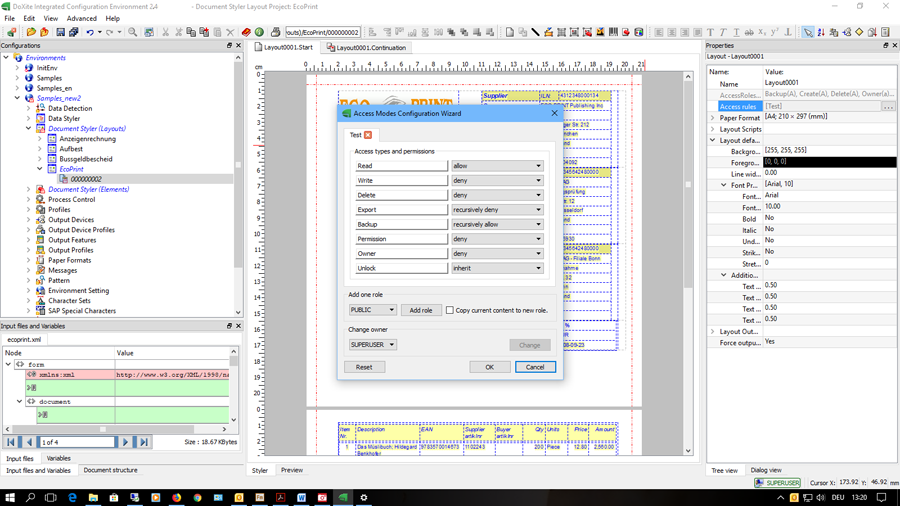The height and width of the screenshot is (506, 900).
Task: Click the Print icon in toolbar
Action: coord(276,32)
